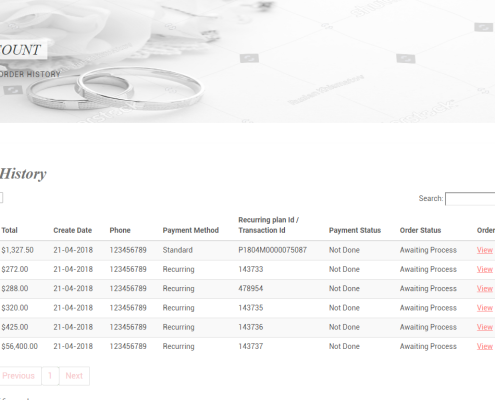
Task: Select transaction id P1804M0000075087 cell
Action: tap(272, 250)
